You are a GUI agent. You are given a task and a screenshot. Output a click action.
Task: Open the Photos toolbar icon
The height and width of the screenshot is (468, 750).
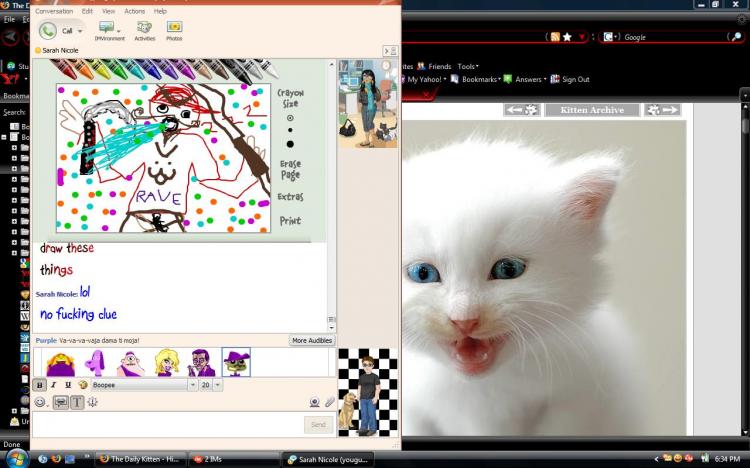pos(174,31)
